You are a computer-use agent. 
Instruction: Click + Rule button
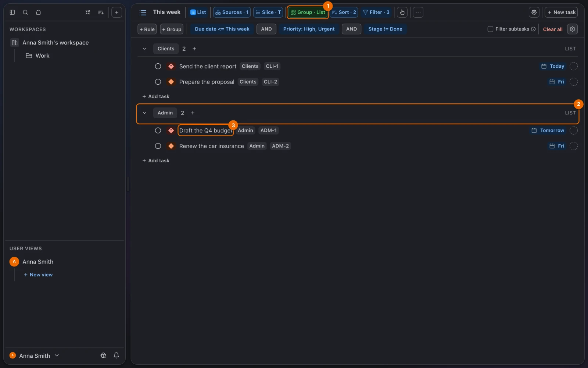tap(147, 29)
